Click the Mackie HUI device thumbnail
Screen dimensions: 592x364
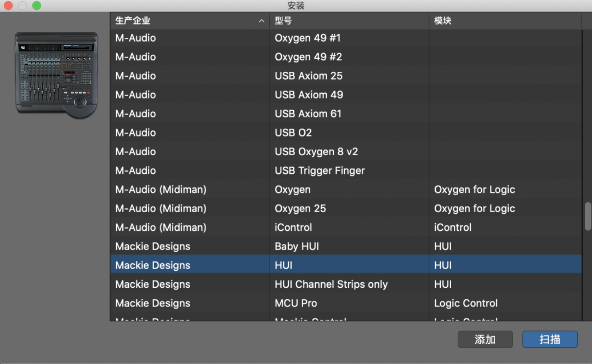[56, 75]
